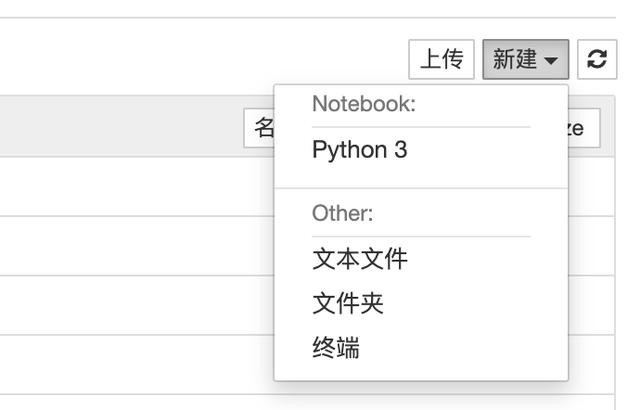640x410 pixels.
Task: Click the Notebook: section header
Action: pos(364,104)
